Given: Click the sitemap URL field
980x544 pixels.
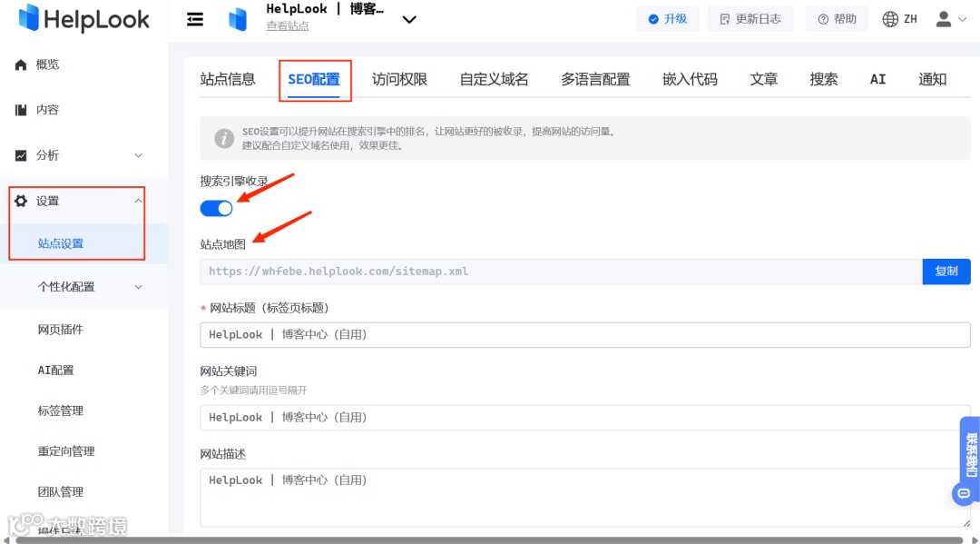Looking at the screenshot, I should tap(562, 272).
